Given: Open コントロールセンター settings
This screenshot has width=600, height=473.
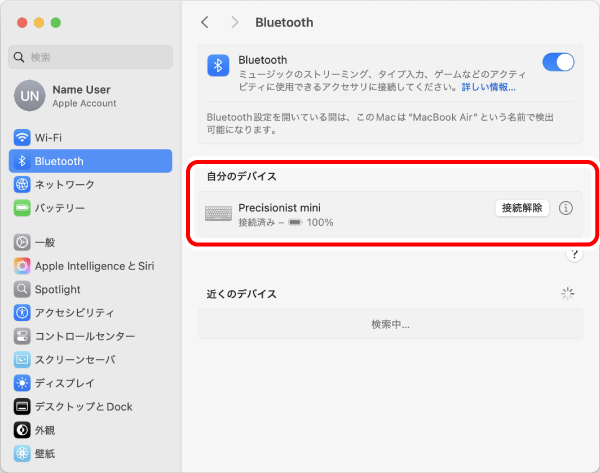Looking at the screenshot, I should [90, 336].
